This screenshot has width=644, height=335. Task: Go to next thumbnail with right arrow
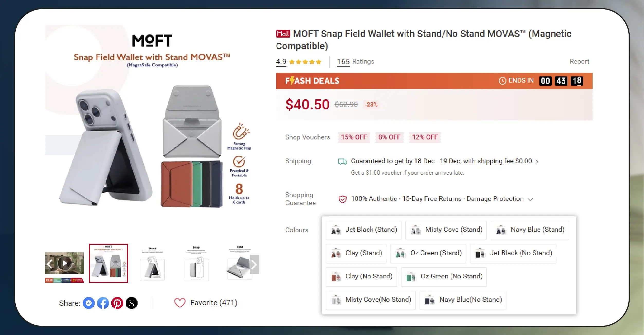click(x=254, y=264)
